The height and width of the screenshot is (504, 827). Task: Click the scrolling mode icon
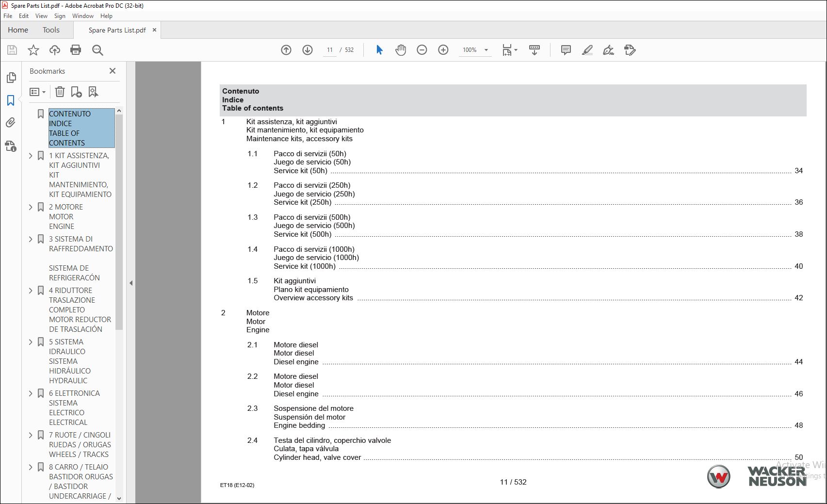(x=535, y=50)
